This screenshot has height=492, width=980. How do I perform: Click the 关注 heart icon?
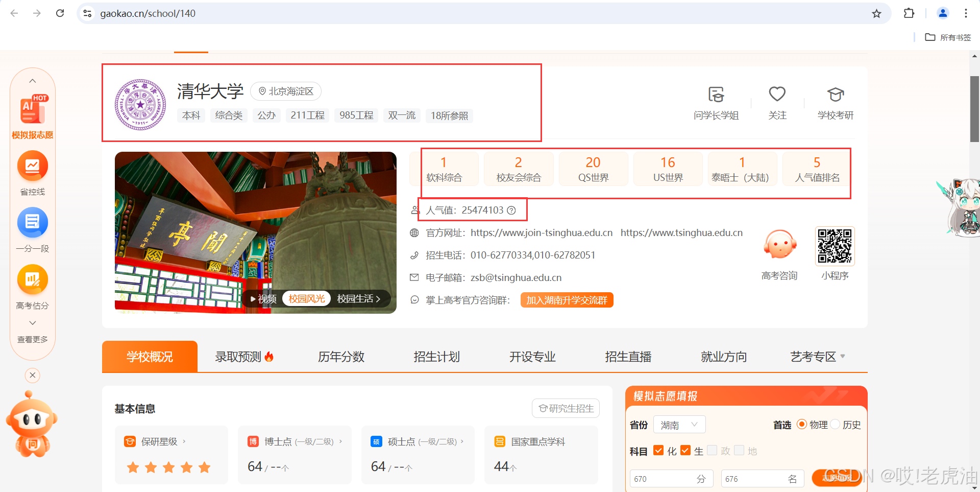point(777,94)
